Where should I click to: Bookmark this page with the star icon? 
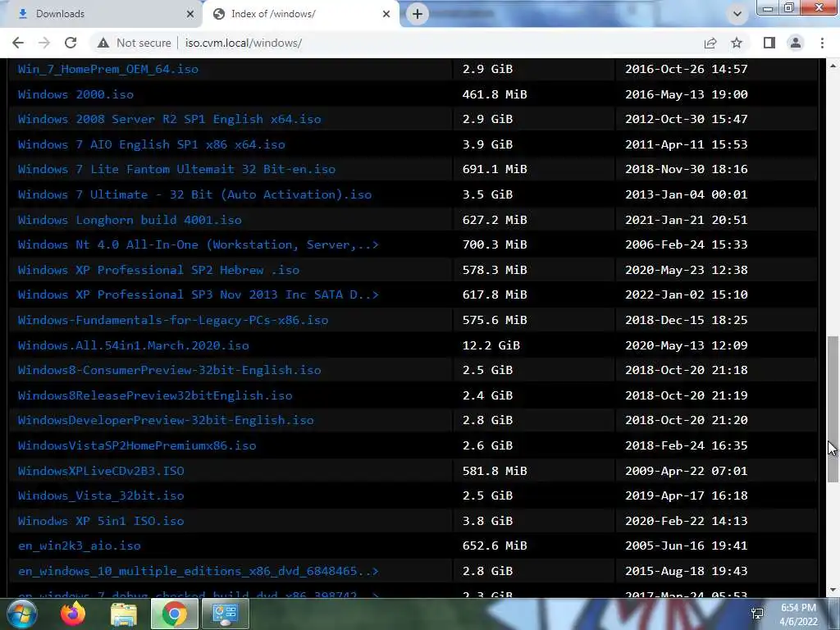pos(737,43)
